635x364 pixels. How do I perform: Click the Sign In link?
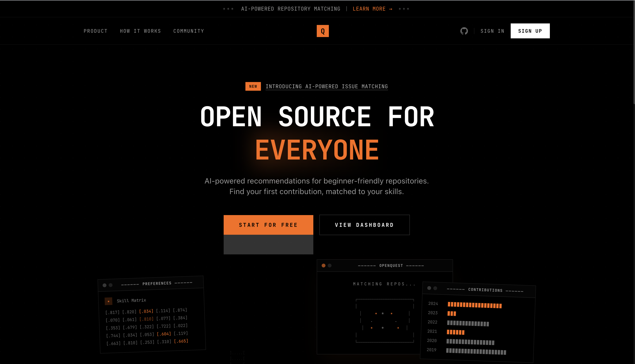pos(492,31)
